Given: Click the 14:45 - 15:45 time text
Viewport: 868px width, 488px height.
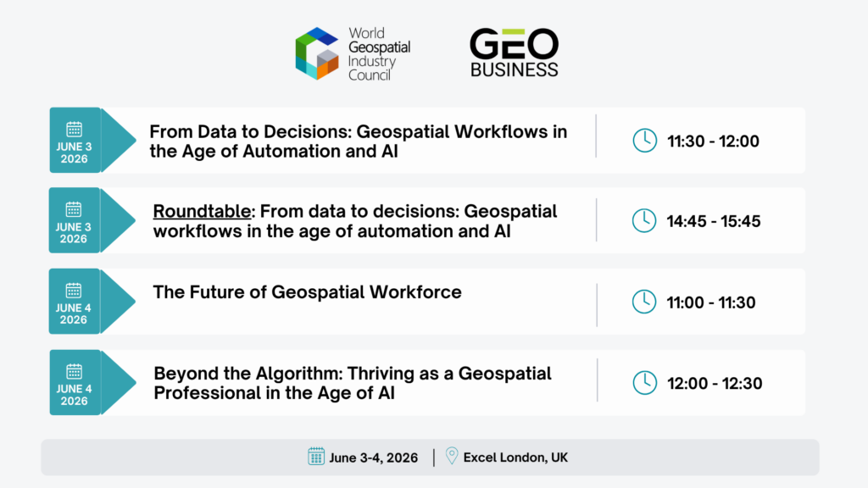Looking at the screenshot, I should (x=714, y=221).
